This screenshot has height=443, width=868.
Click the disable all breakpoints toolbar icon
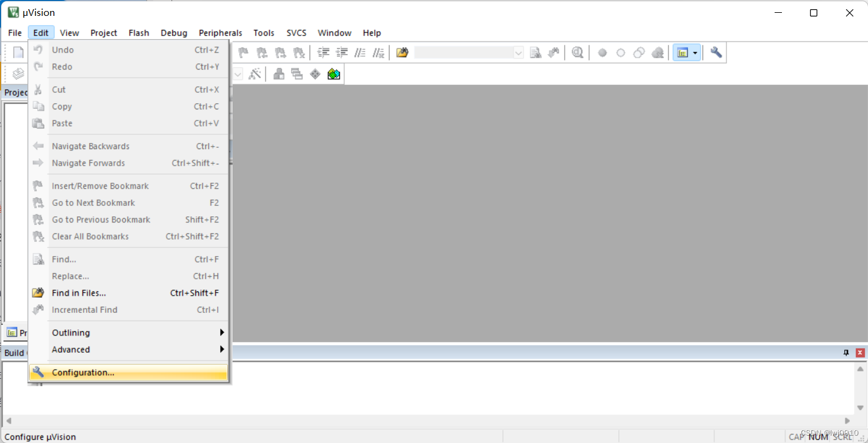click(x=639, y=53)
